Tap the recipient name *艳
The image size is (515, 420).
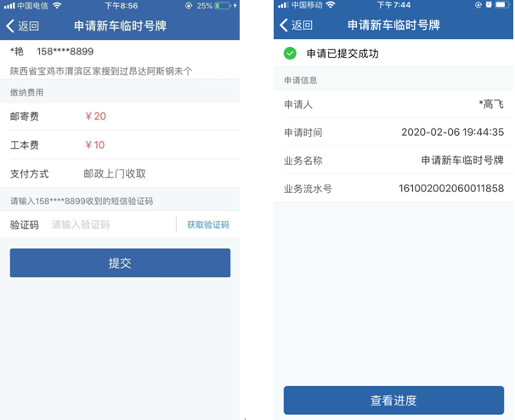coord(17,52)
